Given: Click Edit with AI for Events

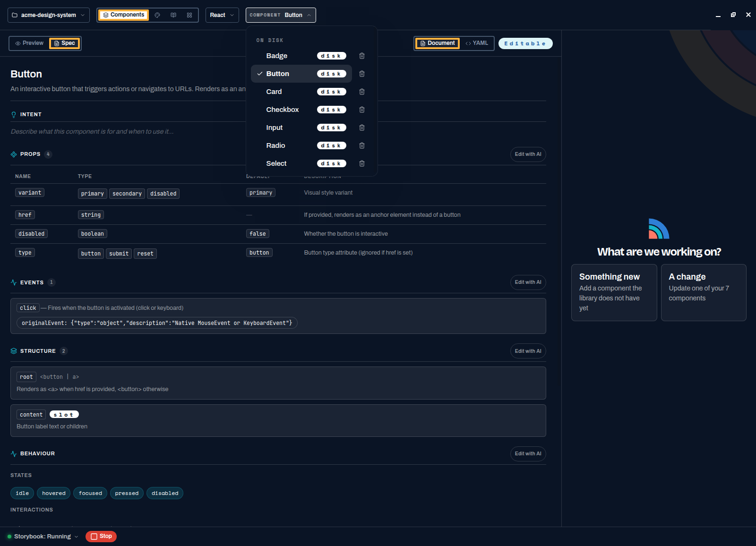Looking at the screenshot, I should 528,282.
